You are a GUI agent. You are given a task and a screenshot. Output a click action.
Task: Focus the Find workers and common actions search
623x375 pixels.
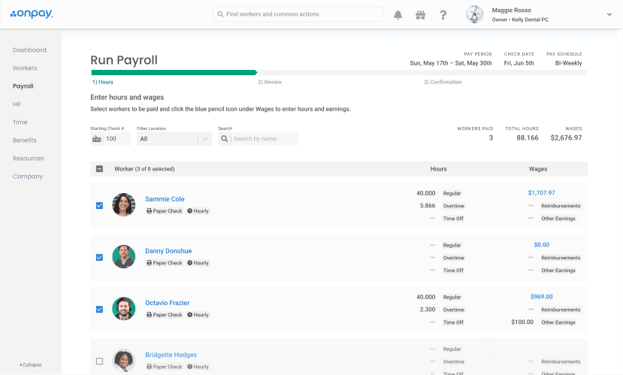pos(298,14)
